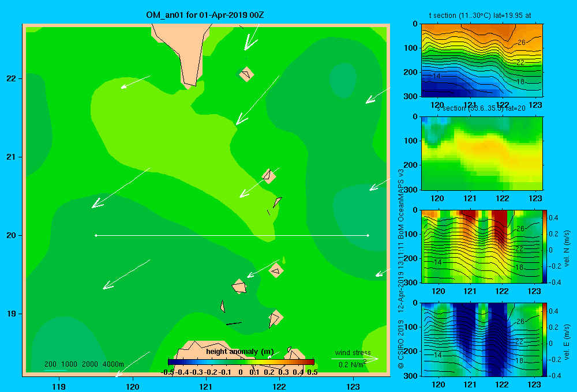The height and width of the screenshot is (392, 577).
Task: Click the map title OM_an01 for 01-Apr-2019 00Z
Action: pyautogui.click(x=205, y=15)
